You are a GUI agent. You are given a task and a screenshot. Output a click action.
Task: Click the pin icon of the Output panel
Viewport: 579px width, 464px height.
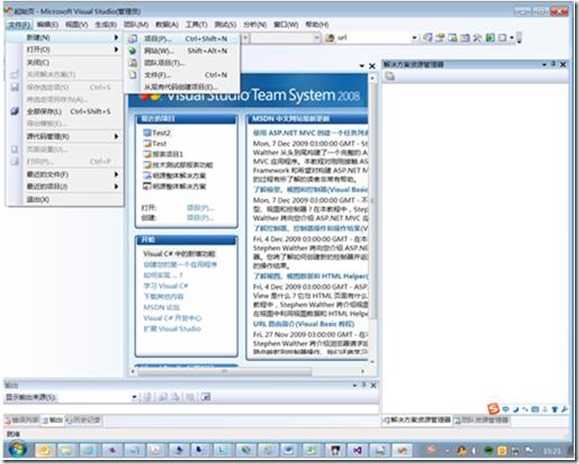(364, 385)
